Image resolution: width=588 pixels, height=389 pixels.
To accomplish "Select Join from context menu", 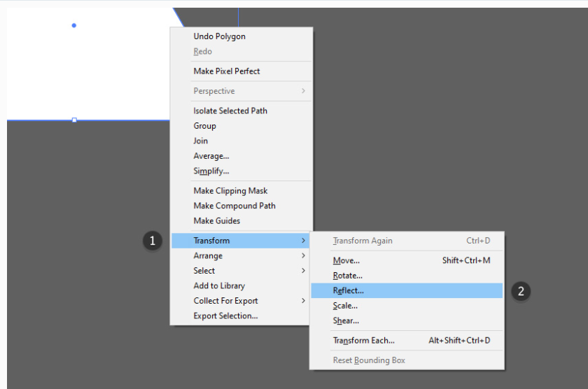I will 201,141.
